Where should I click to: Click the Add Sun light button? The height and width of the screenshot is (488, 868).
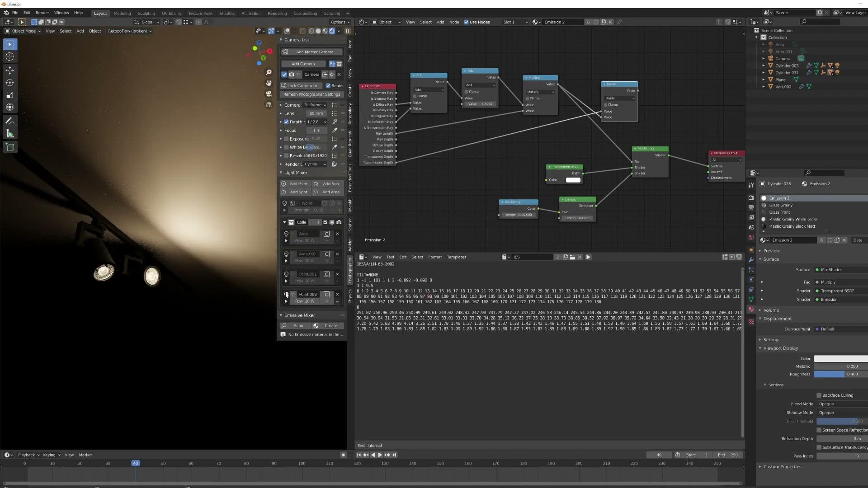click(x=328, y=184)
